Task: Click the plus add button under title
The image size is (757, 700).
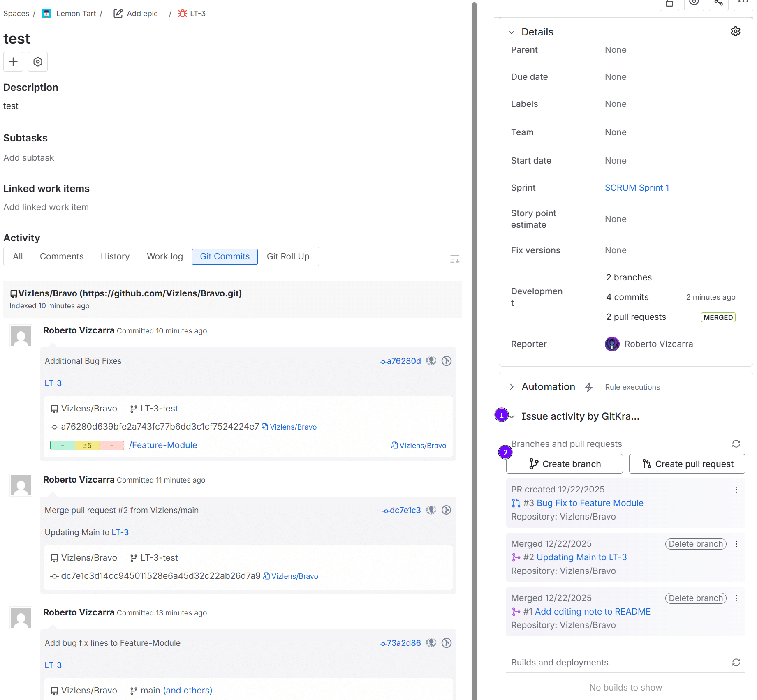Action: 13,62
